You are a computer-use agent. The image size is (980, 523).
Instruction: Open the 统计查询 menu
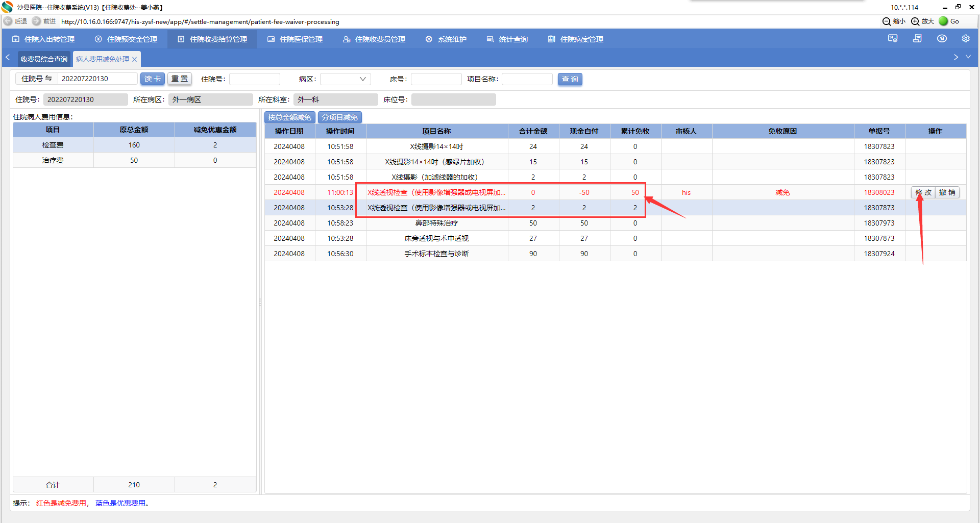click(507, 39)
